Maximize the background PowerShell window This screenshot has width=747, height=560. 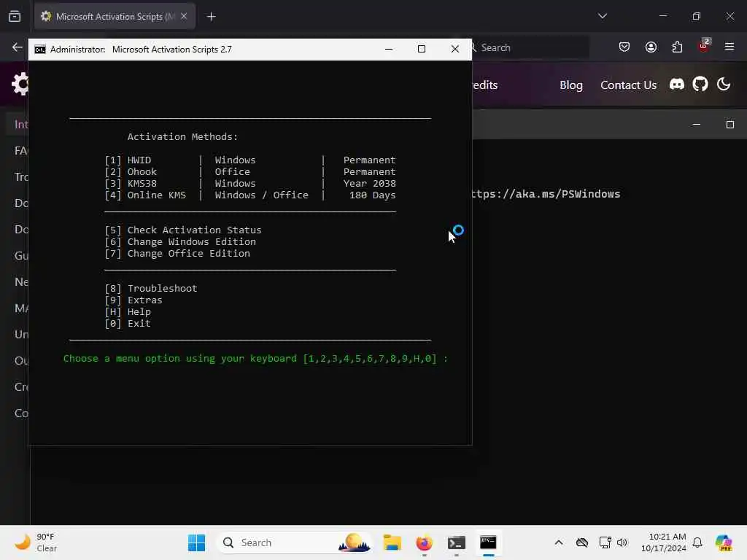point(729,124)
